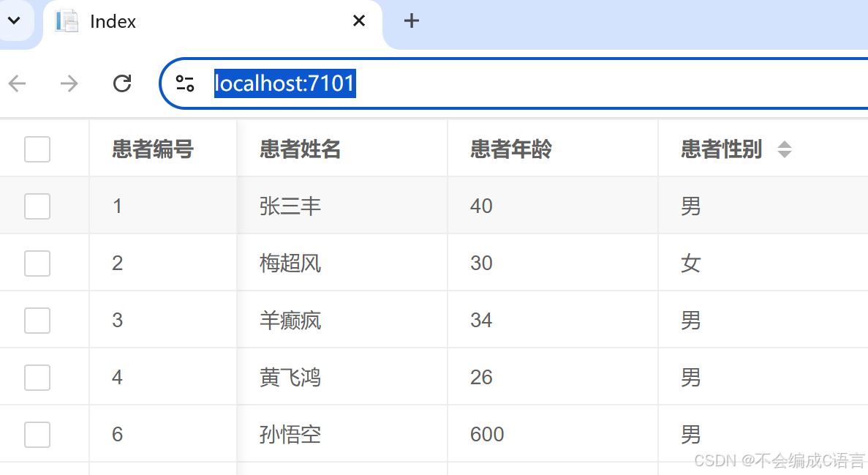868x475 pixels.
Task: Go forward with the forward arrow
Action: (69, 83)
